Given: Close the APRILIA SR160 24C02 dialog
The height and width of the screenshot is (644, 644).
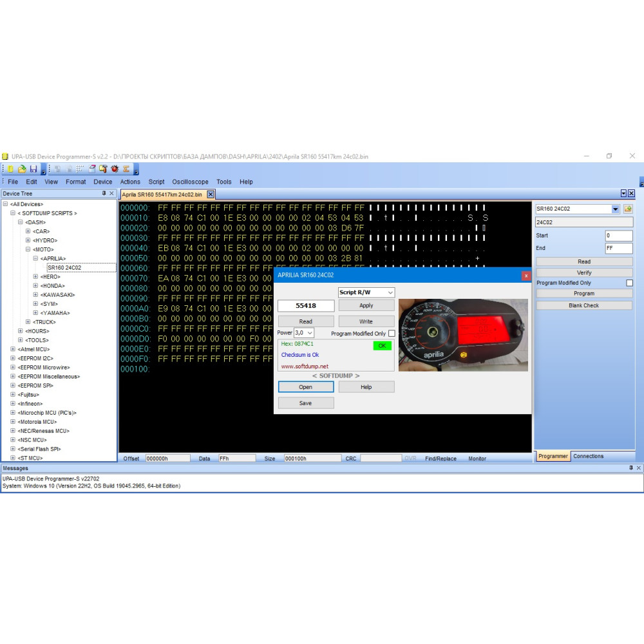Looking at the screenshot, I should pos(526,276).
